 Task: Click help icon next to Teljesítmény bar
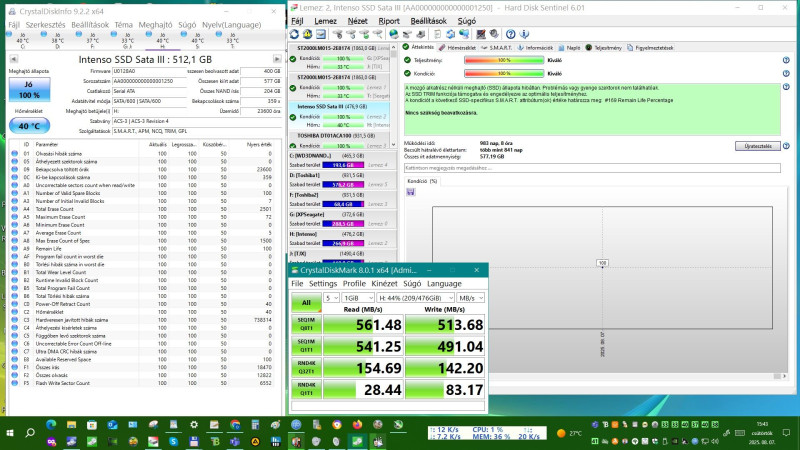point(786,60)
